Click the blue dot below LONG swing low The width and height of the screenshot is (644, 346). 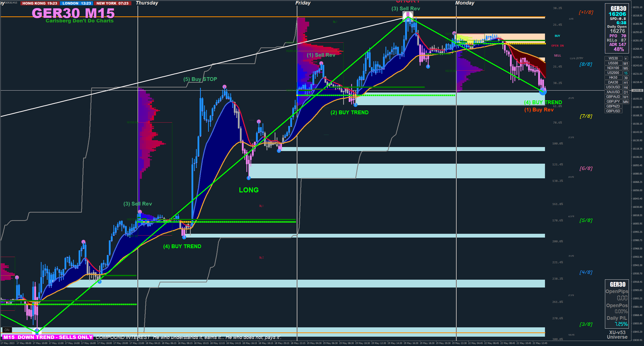[249, 178]
